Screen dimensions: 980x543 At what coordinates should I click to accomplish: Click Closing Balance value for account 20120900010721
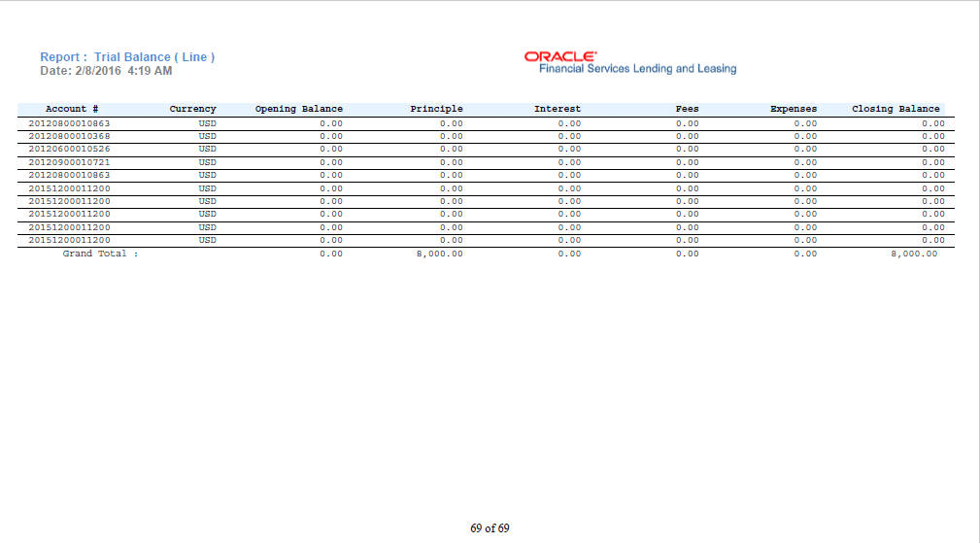tap(933, 162)
